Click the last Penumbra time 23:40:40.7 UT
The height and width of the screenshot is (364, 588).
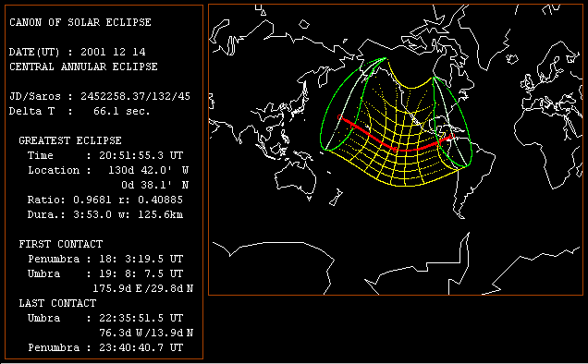[141, 347]
